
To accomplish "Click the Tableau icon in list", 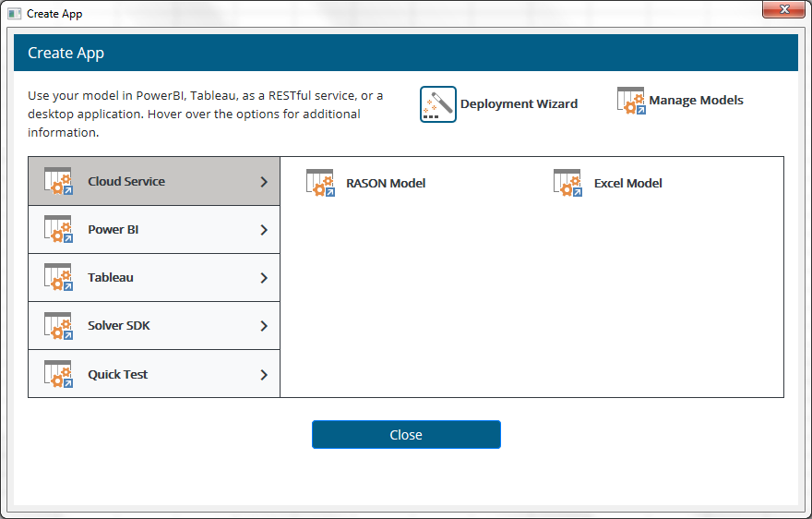I will (58, 278).
